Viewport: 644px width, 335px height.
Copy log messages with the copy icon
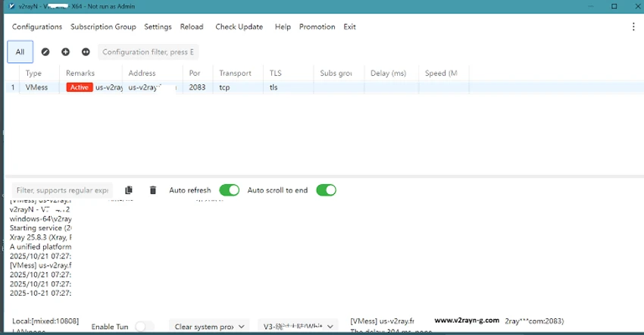pos(129,190)
